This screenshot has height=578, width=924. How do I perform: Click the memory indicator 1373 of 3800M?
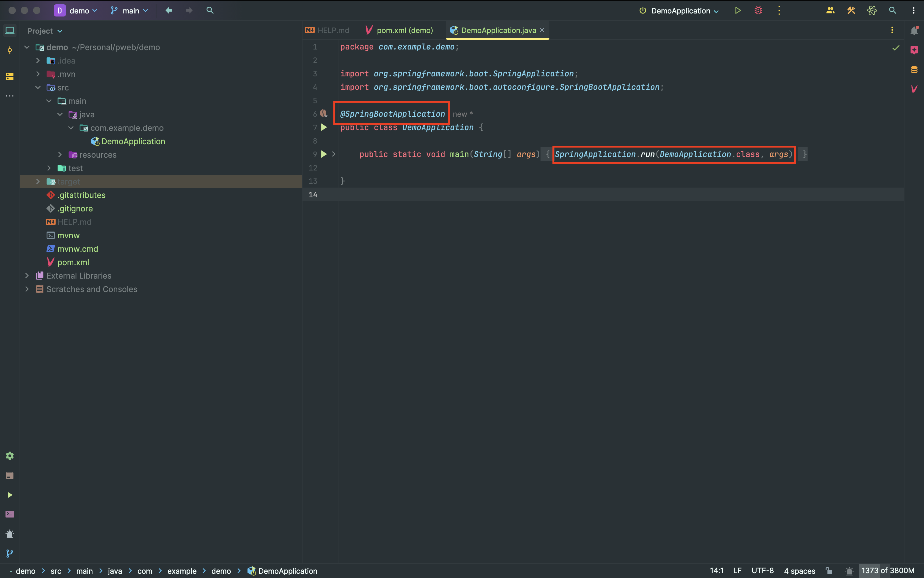pyautogui.click(x=887, y=571)
